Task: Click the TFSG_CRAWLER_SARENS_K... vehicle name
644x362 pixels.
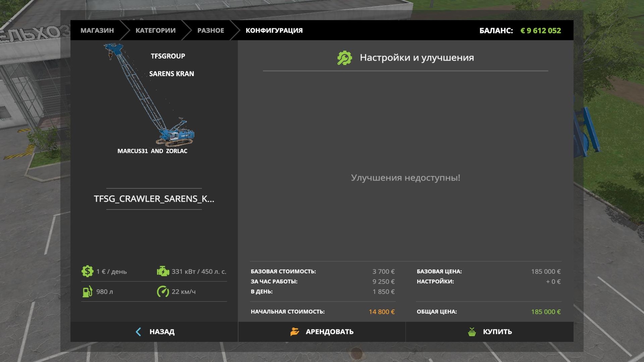Action: (x=154, y=199)
